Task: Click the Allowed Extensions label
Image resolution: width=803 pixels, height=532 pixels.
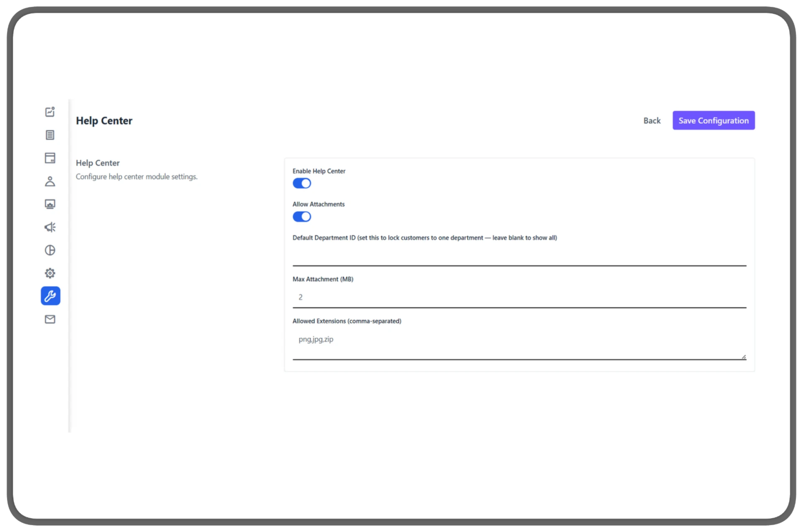Action: point(347,321)
